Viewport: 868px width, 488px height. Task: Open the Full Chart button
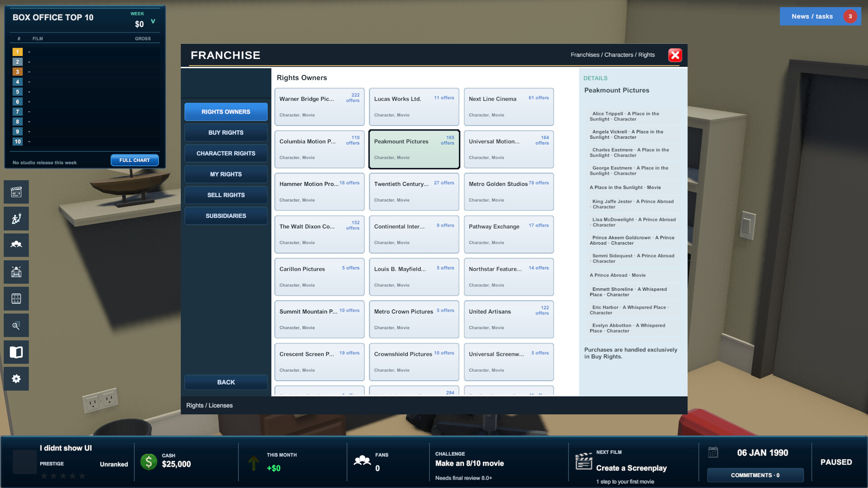point(135,160)
